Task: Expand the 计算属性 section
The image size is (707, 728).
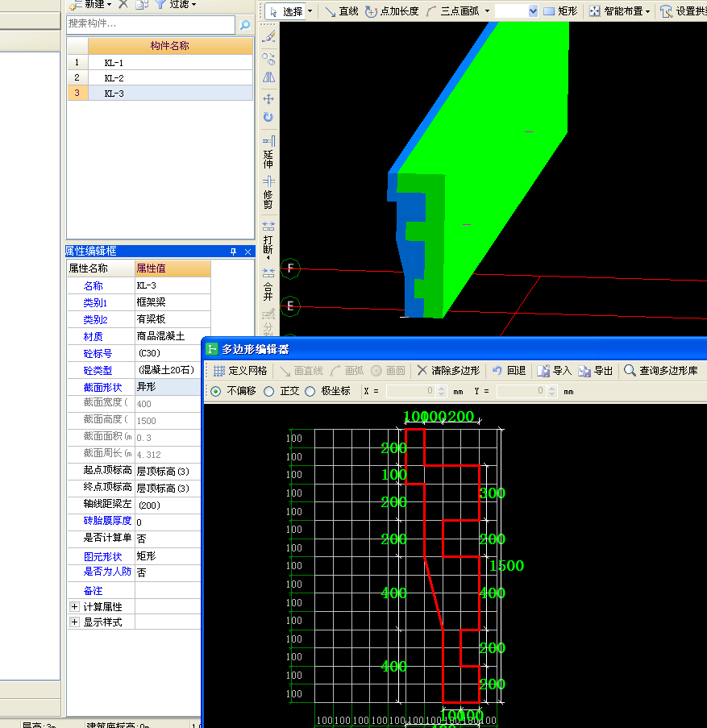Action: click(x=74, y=607)
